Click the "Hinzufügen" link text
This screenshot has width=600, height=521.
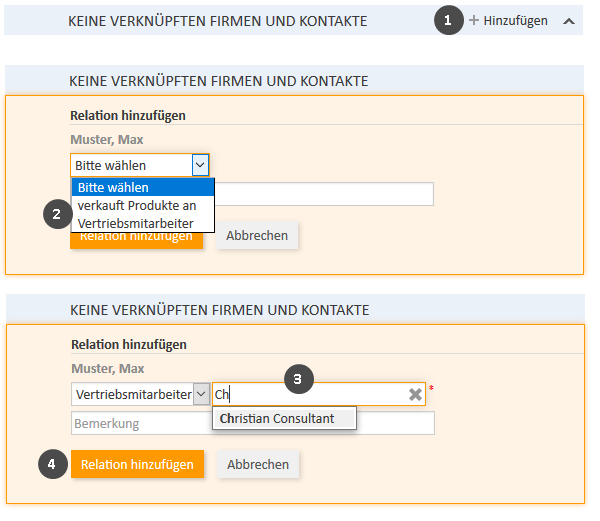click(515, 20)
